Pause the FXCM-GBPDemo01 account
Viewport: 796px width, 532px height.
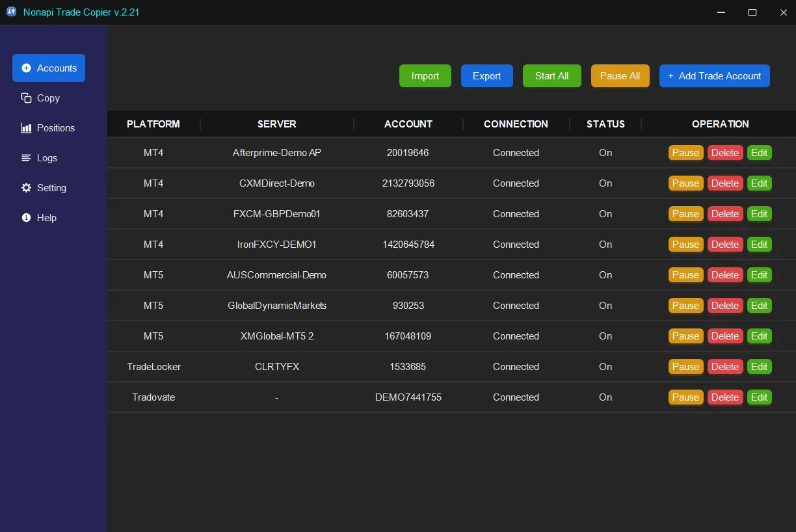(685, 214)
